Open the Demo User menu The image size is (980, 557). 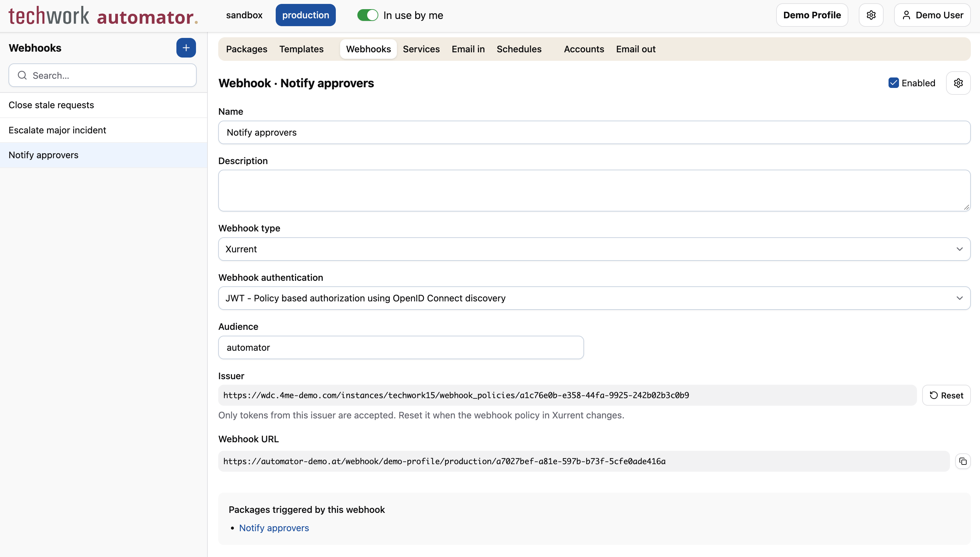[932, 15]
